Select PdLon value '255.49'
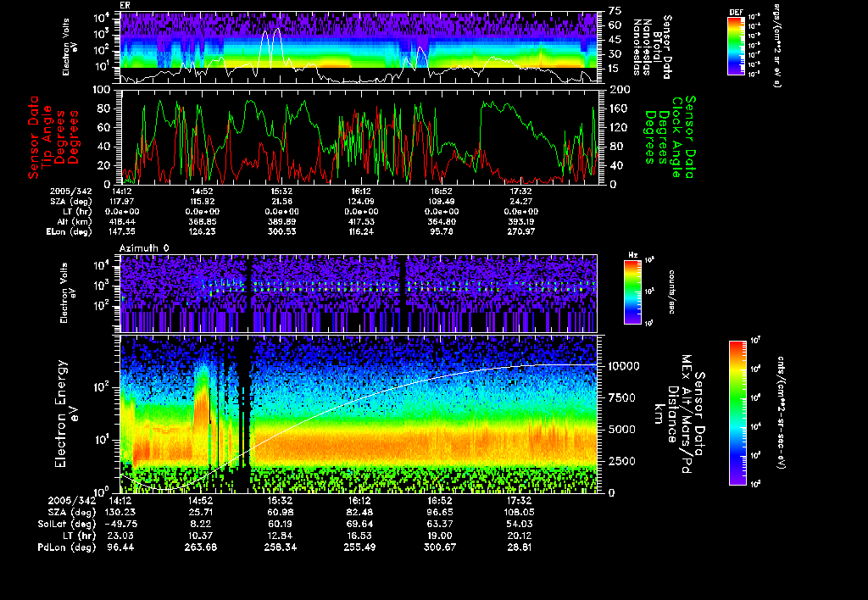The height and width of the screenshot is (600, 868). tap(359, 547)
